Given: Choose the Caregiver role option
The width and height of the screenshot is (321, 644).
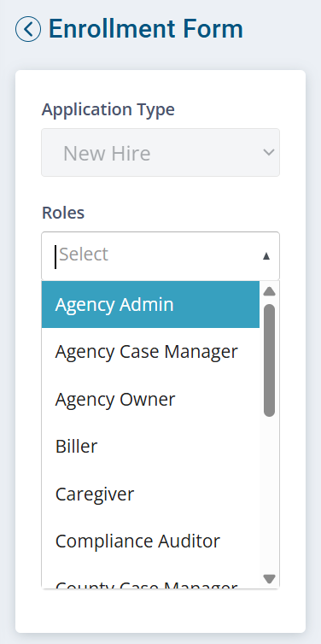Looking at the screenshot, I should [x=150, y=494].
